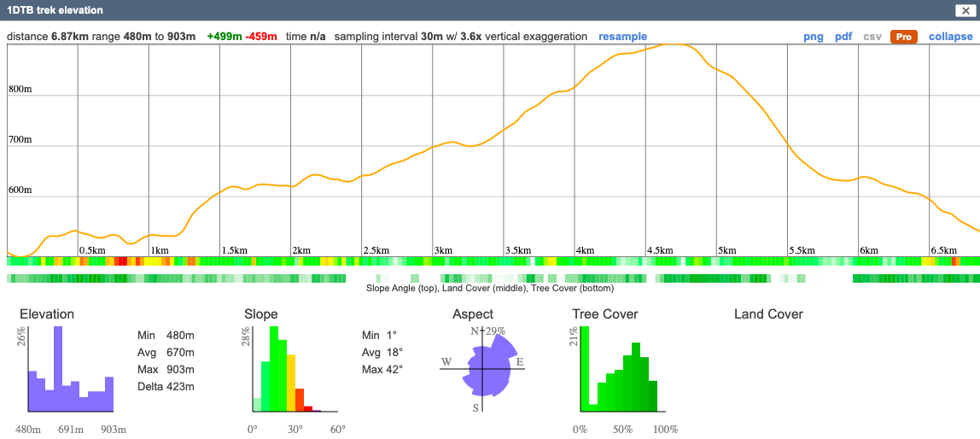Click the elevation peak near 4.5km
Image resolution: width=980 pixels, height=439 pixels.
click(674, 45)
